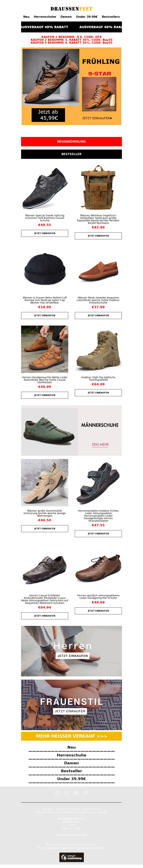Screen dimensions: 143x868
Task: Click the yellow MEHR HEISSER VERKAUF button
Action: (71, 736)
